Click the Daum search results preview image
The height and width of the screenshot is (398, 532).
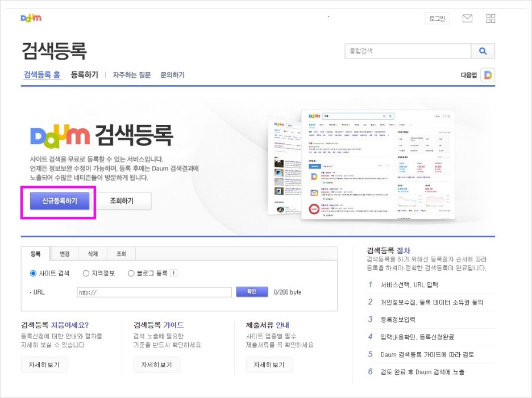click(x=361, y=165)
